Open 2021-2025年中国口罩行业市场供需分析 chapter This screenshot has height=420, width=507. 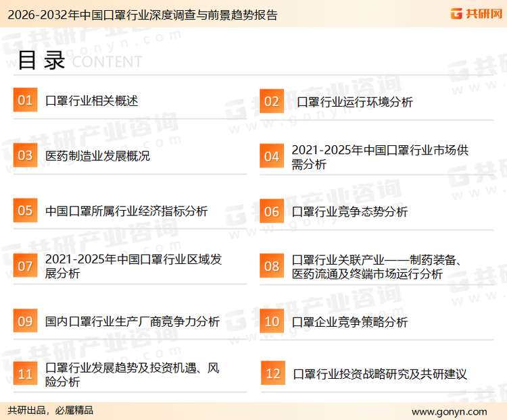[380, 157]
